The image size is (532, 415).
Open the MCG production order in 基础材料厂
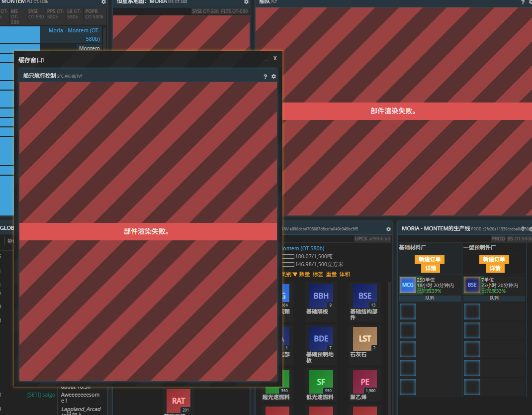tap(408, 285)
